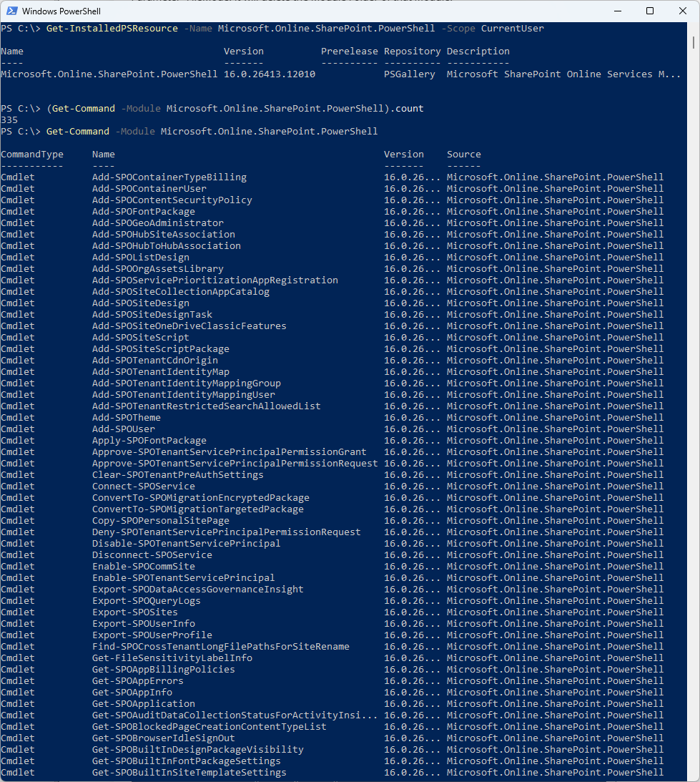
Task: Select Copy-SPOPersonalSitePage cmdlet name
Action: pos(161,521)
